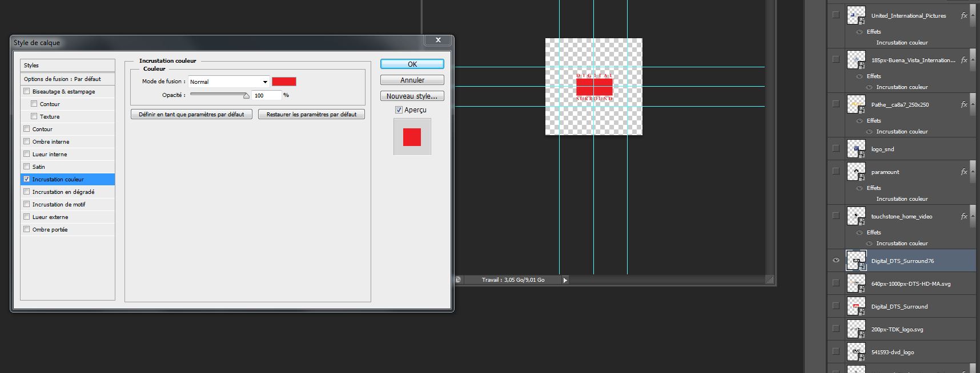Open Options de fusion : Par défaut

(x=67, y=79)
